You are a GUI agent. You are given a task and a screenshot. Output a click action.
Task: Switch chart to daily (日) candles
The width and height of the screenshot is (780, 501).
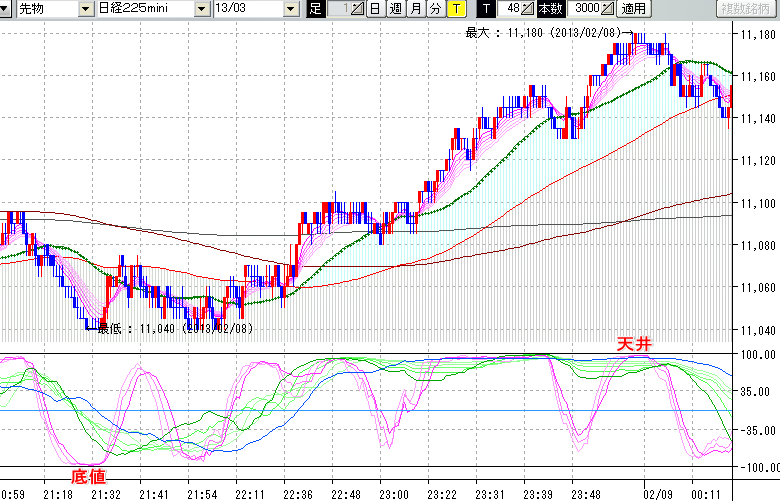(x=374, y=9)
